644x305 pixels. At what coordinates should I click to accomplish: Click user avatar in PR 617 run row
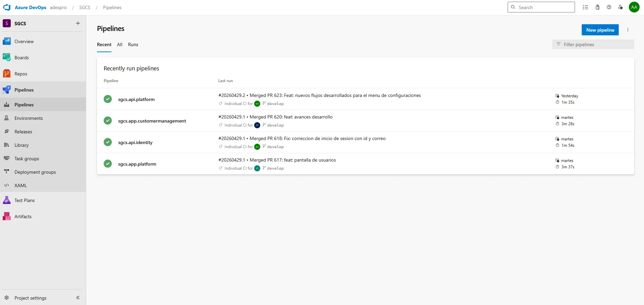257,168
